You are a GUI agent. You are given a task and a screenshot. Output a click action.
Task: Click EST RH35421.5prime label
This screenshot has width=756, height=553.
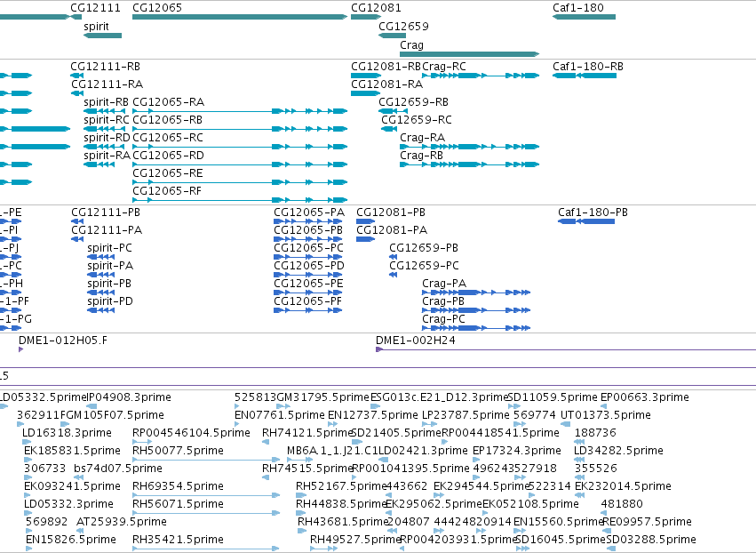(178, 540)
